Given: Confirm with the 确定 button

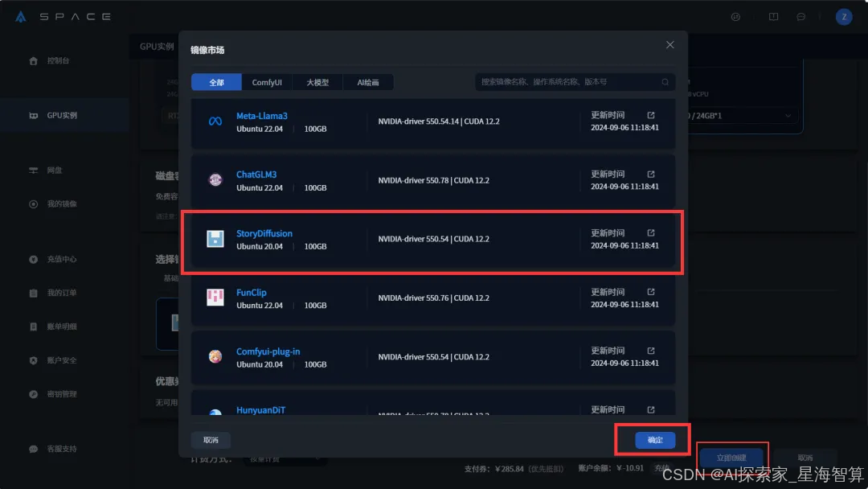Looking at the screenshot, I should tap(655, 440).
